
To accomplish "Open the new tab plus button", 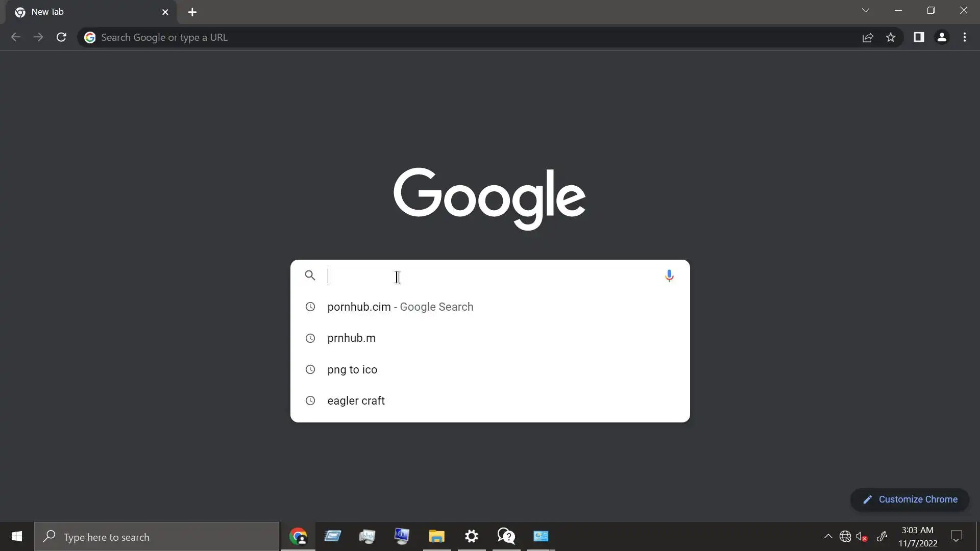I will (192, 12).
